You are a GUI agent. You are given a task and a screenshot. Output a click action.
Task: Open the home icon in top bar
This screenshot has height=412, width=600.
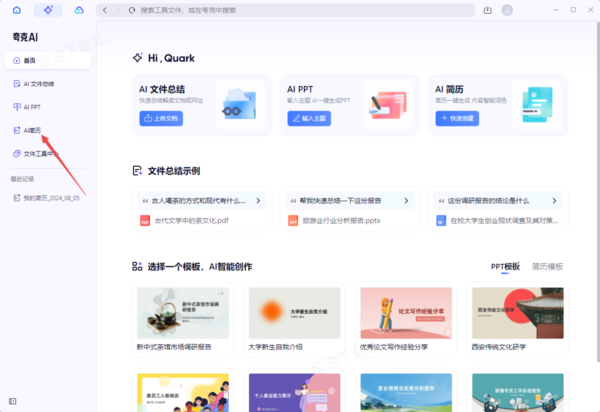17,10
